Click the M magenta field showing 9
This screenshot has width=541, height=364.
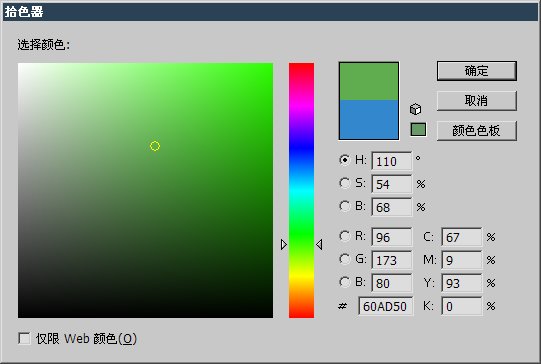[462, 260]
